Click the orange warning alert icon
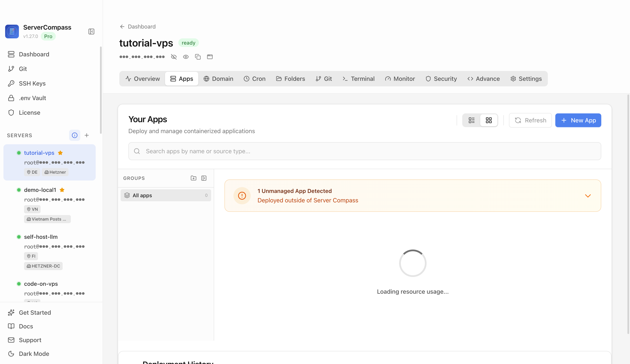Viewport: 630px width, 364px height. (242, 196)
